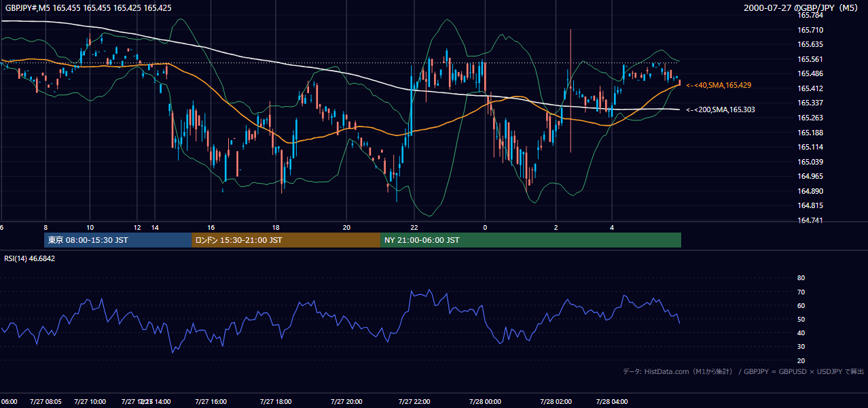Viewport: 868px width, 408px height.
Task: Click RSI scale value 40
Action: [x=801, y=333]
